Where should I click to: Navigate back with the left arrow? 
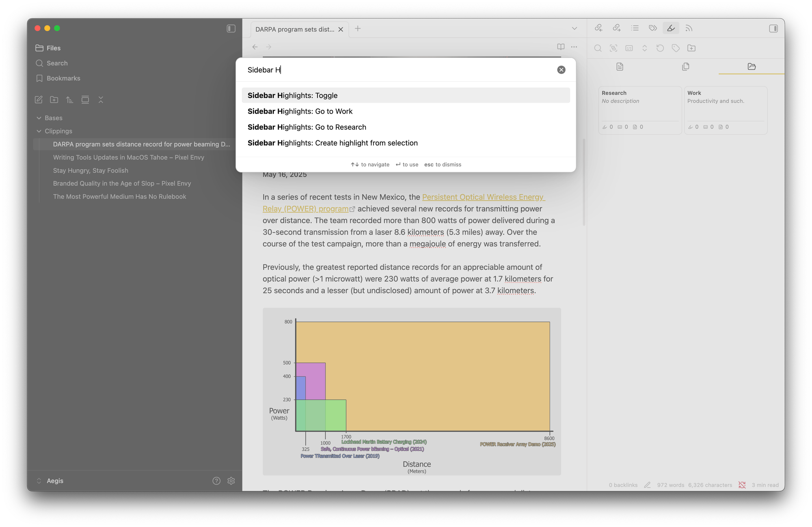point(255,47)
